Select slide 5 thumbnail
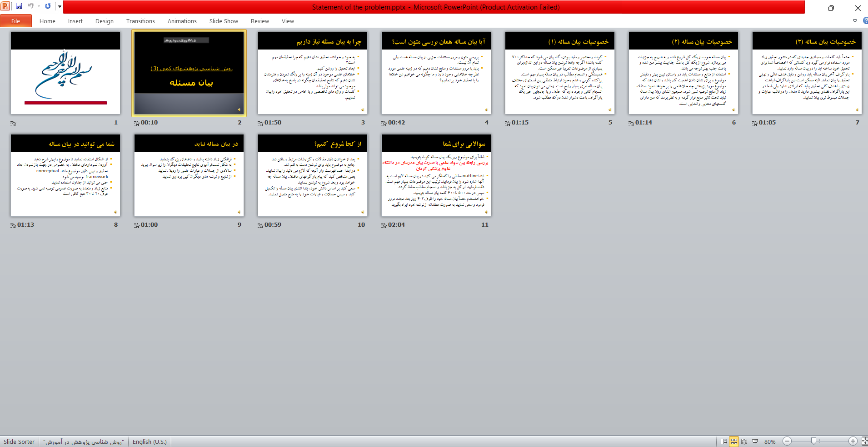Viewport: 868px width, 447px height. tap(560, 73)
